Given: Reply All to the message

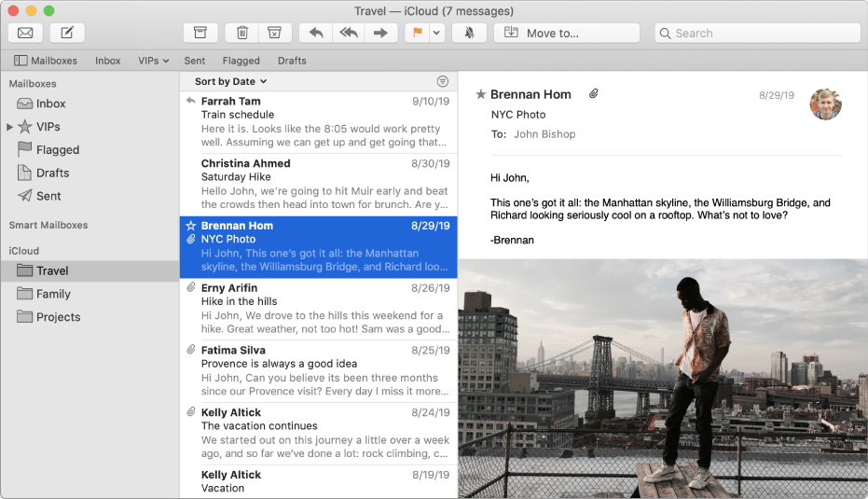Looking at the screenshot, I should pos(348,33).
